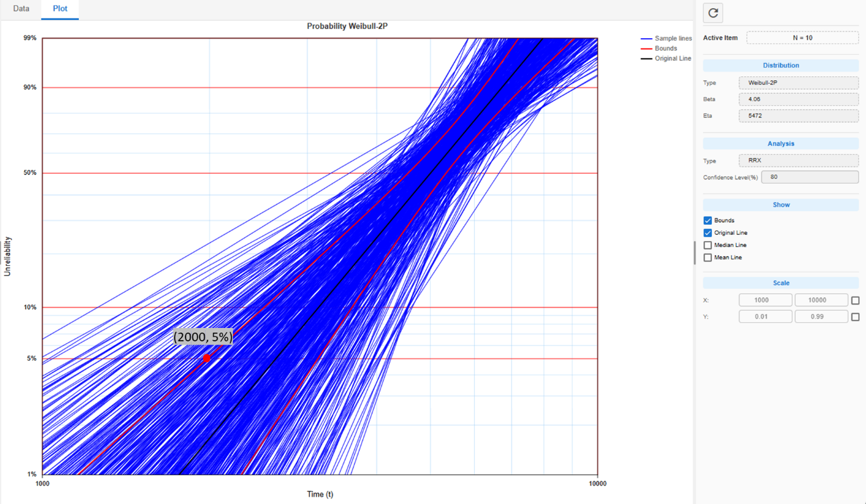This screenshot has width=866, height=504.
Task: Click the Time (t) axis label
Action: point(320,495)
